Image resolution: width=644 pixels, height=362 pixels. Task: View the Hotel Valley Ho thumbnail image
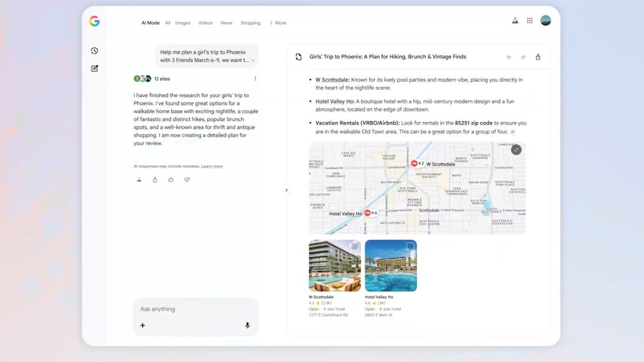(390, 265)
